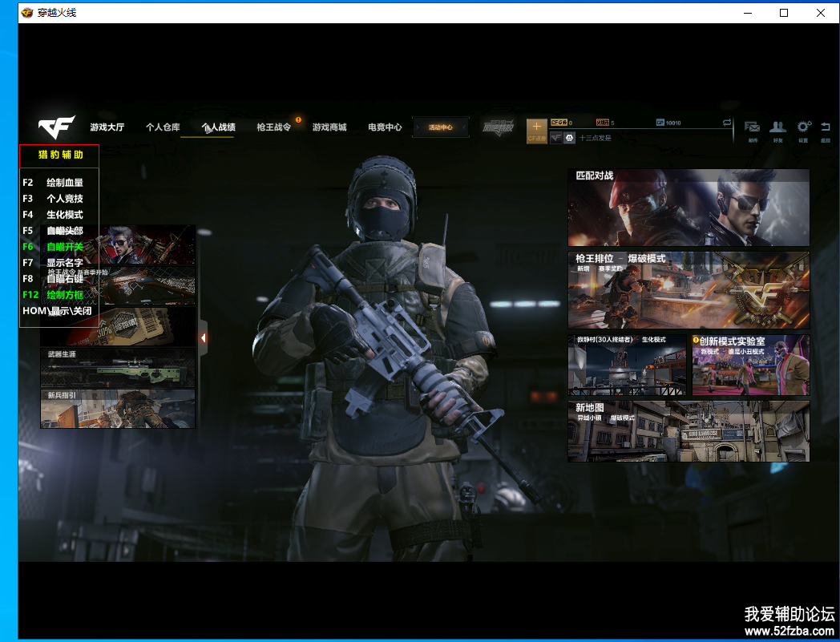Click the player name 十三点发是
The height and width of the screenshot is (642, 840).
(596, 138)
